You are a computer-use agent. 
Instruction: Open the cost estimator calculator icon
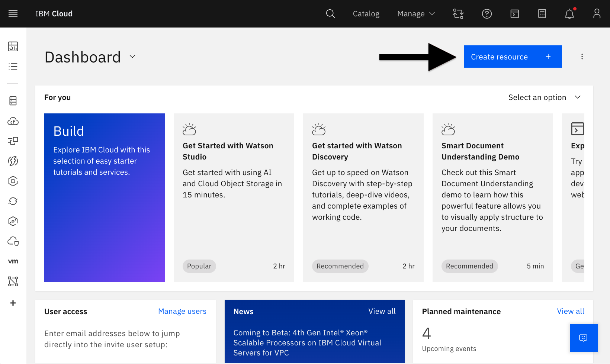point(542,14)
